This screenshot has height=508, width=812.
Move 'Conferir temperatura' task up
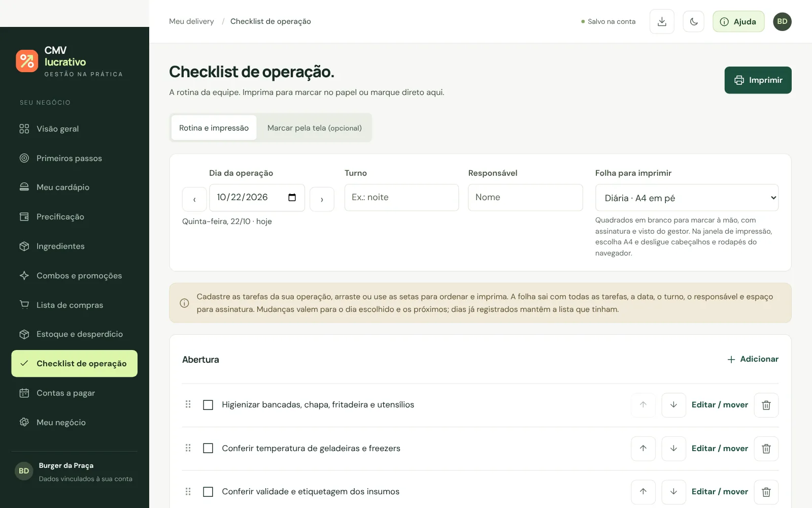(x=643, y=449)
